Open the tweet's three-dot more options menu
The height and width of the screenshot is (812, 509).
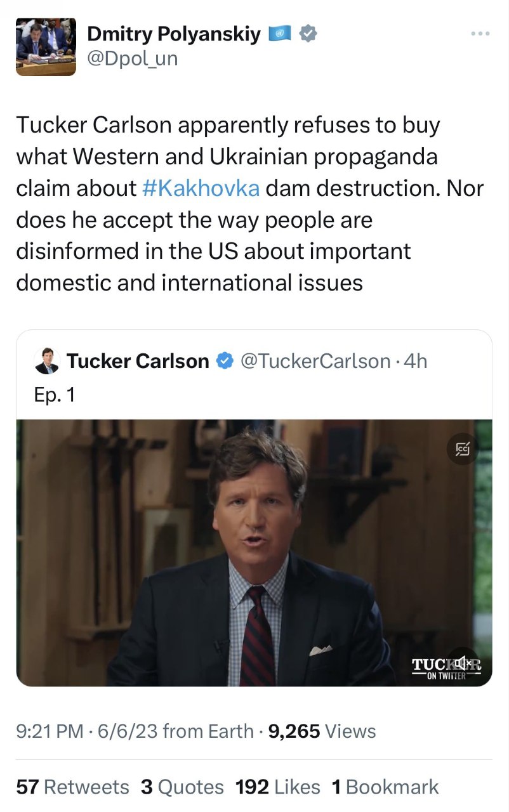[x=480, y=34]
